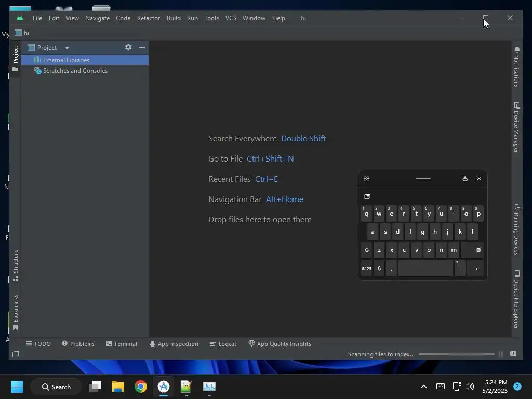Open touch keyboard settings gear
Viewport: 532px width, 399px height.
366,179
